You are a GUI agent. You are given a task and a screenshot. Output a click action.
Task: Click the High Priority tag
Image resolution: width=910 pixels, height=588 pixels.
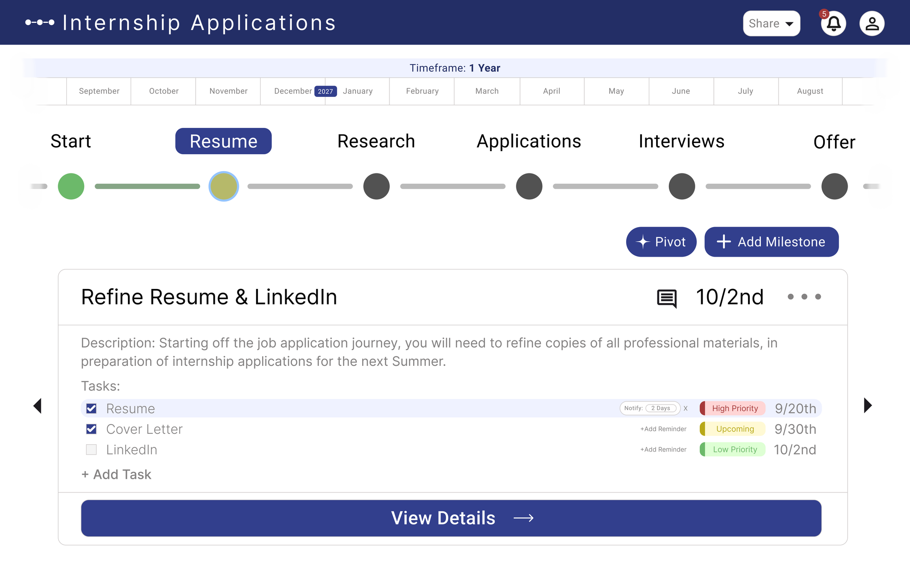733,408
